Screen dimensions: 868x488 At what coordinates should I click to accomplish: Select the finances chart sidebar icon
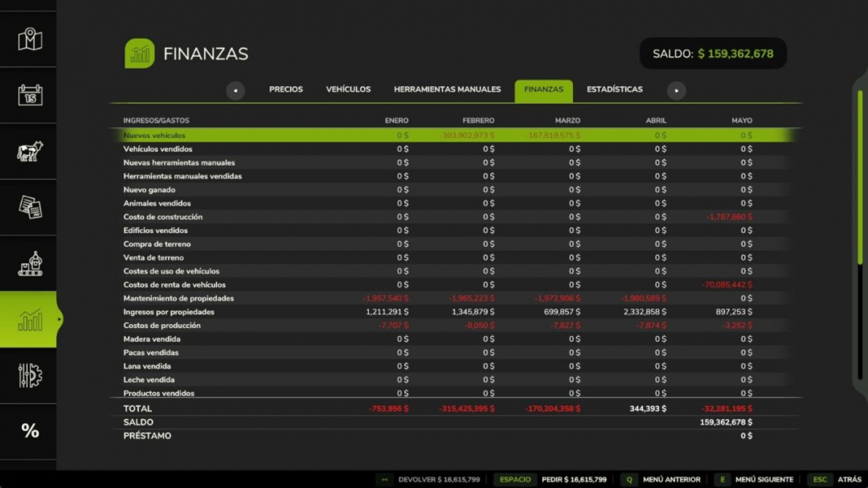(x=30, y=320)
